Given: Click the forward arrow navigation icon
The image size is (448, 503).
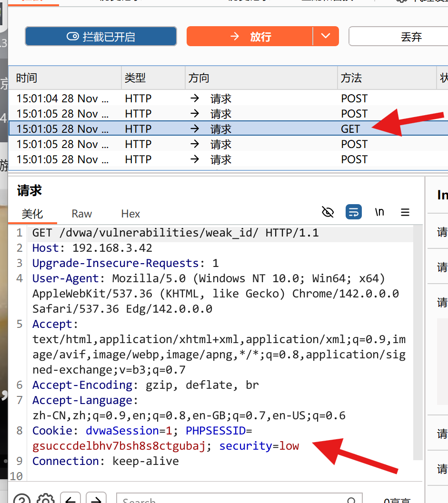Looking at the screenshot, I should point(97,499).
